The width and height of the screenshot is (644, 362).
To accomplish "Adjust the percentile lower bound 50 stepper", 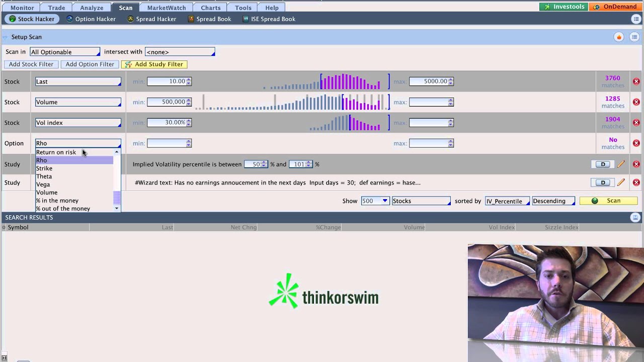I will 264,164.
